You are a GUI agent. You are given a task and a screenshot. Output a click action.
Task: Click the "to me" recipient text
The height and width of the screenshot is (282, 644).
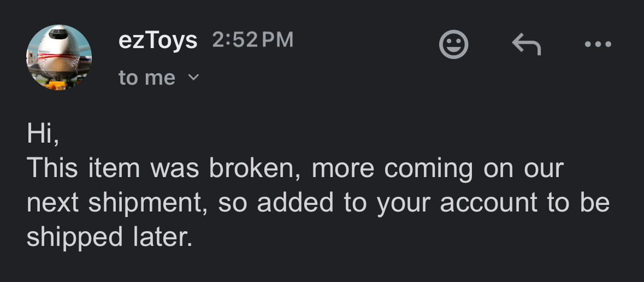pyautogui.click(x=147, y=78)
